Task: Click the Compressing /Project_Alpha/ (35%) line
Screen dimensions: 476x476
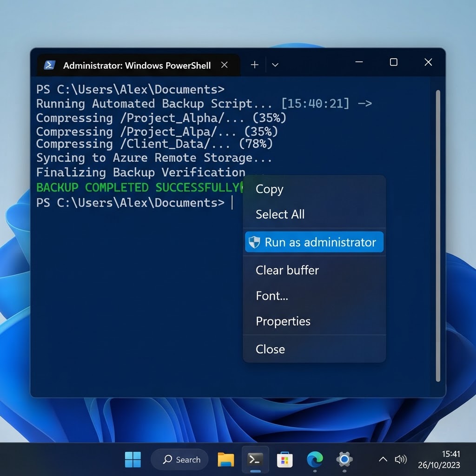Action: click(161, 118)
